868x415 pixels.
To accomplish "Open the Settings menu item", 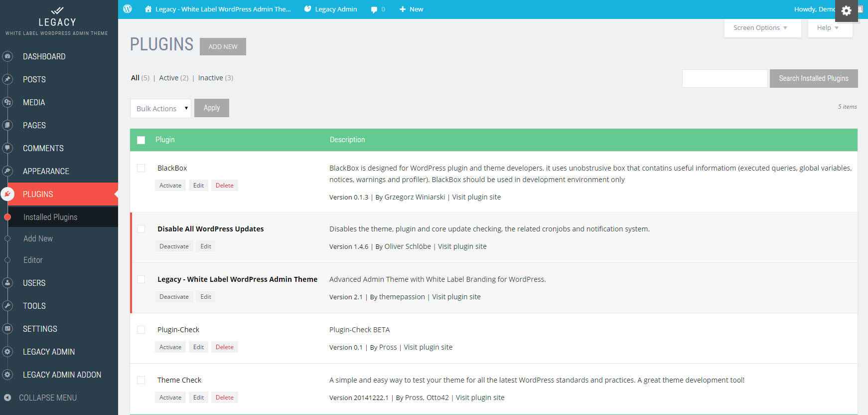I will tap(40, 329).
